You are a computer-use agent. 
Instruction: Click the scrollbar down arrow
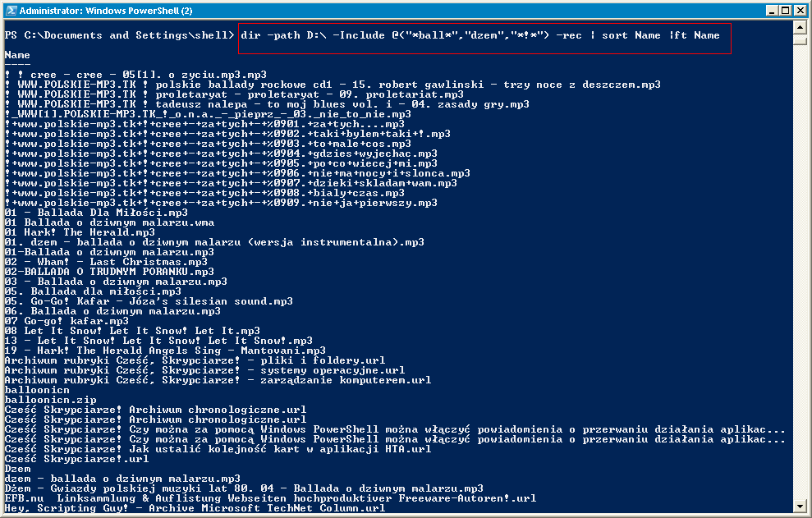800,506
